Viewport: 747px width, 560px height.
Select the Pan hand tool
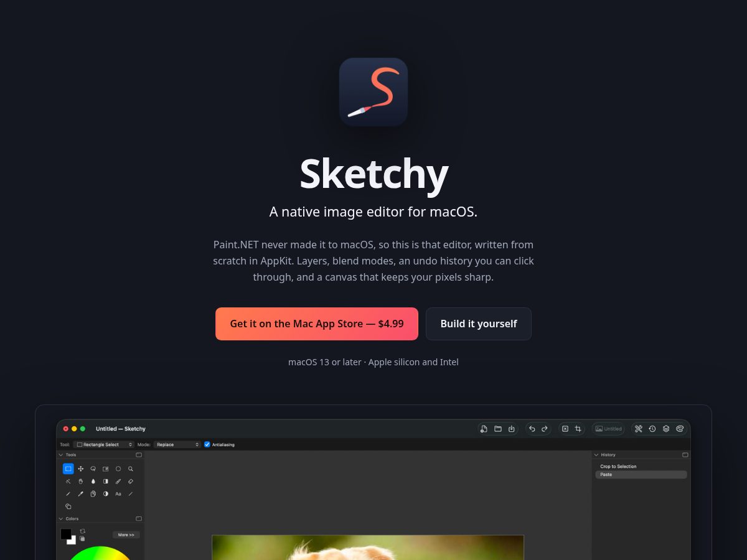(x=81, y=481)
